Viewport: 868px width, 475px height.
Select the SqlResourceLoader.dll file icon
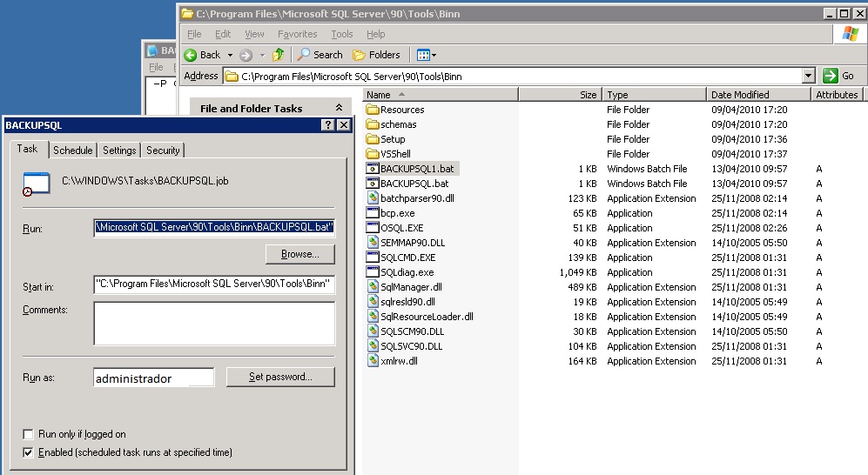pyautogui.click(x=373, y=317)
